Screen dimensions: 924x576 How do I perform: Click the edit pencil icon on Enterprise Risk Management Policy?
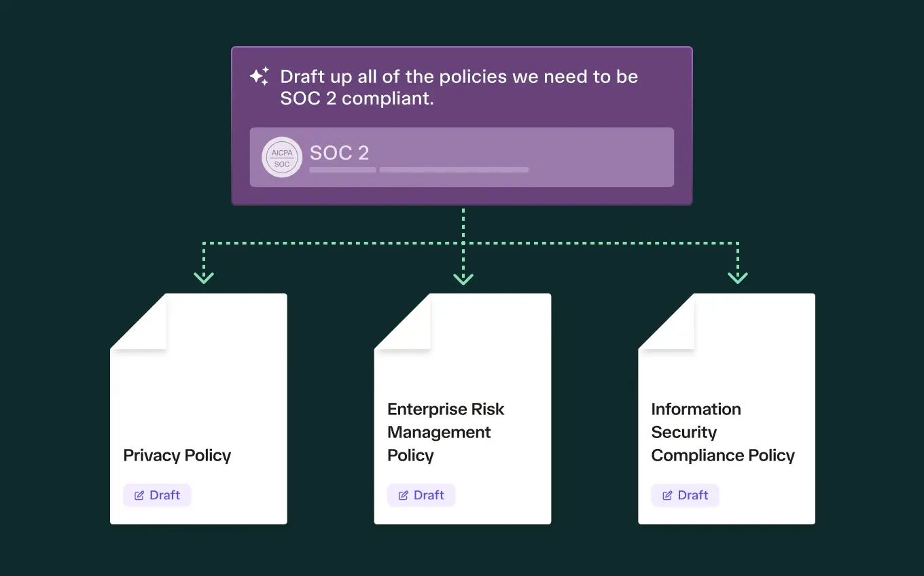coord(404,496)
